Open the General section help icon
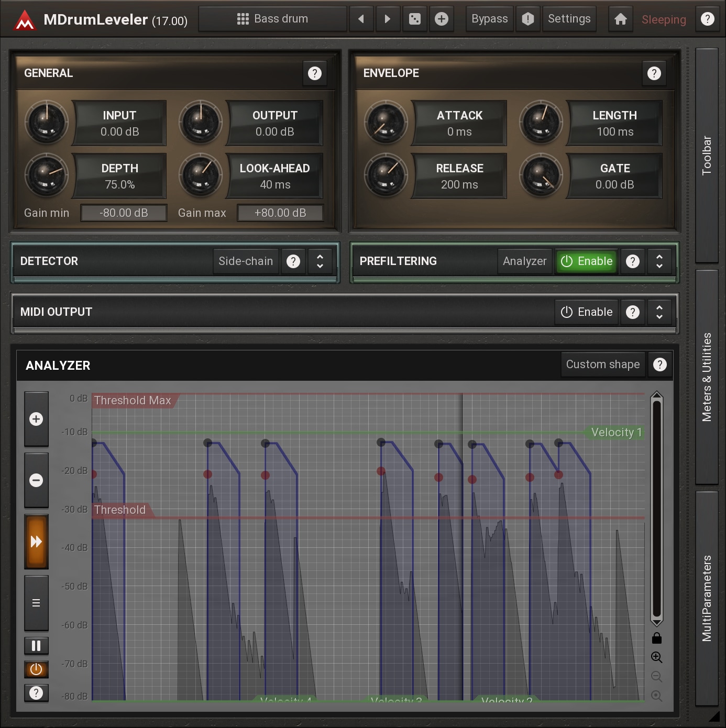Viewport: 726px width, 728px height. click(314, 73)
